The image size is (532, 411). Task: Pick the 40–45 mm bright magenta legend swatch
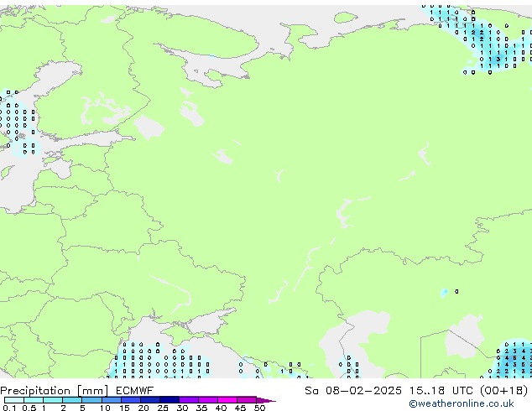point(227,400)
